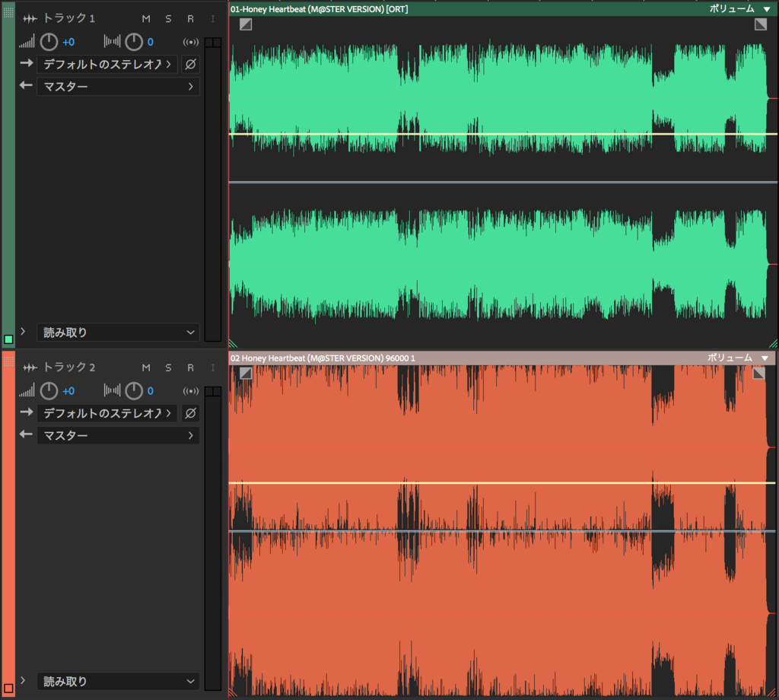Screen dimensions: 779x700
Task: Click the Track 1 volume knob
Action: pyautogui.click(x=49, y=42)
